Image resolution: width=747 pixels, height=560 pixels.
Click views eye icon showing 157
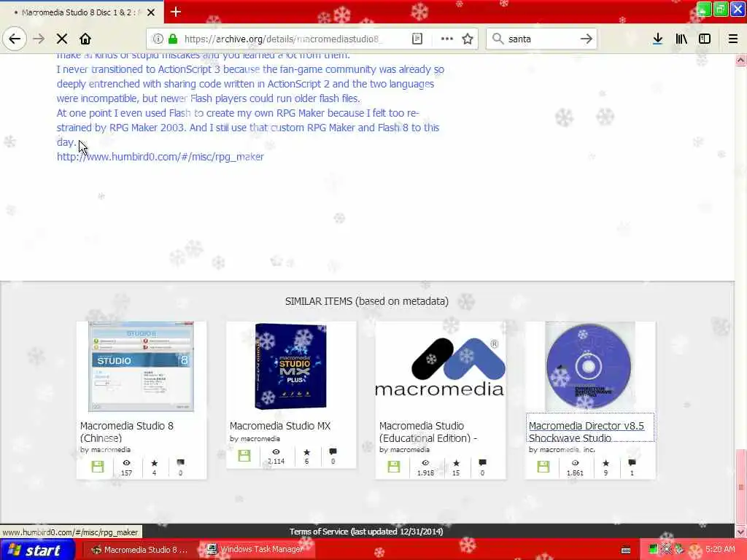pos(126,463)
